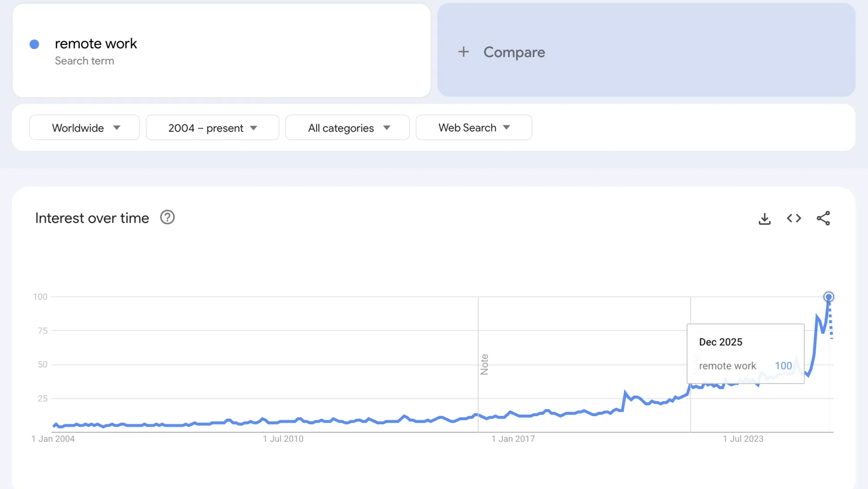Click the blue dot beside remote work
868x489 pixels.
coord(34,44)
